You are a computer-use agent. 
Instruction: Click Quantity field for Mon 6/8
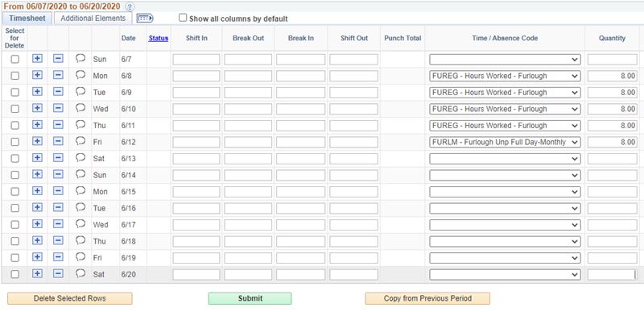tap(613, 76)
